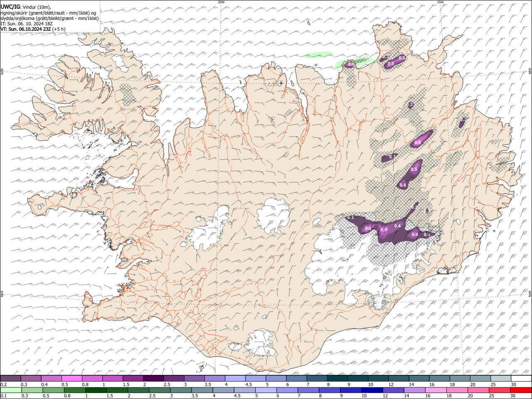Screen dimensions: 532x399
Task: Click the pale green rain patch offshore north coast
Action: (318, 54)
